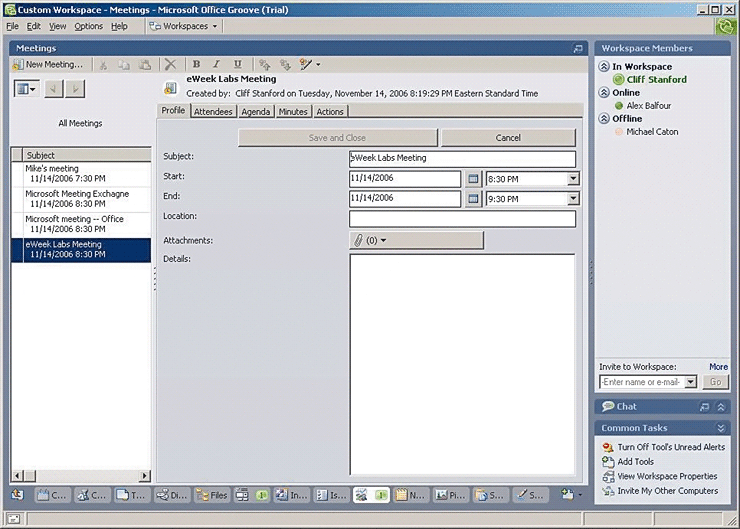Collapse the Common Tasks pane
Image resolution: width=740 pixels, height=529 pixels.
[721, 428]
